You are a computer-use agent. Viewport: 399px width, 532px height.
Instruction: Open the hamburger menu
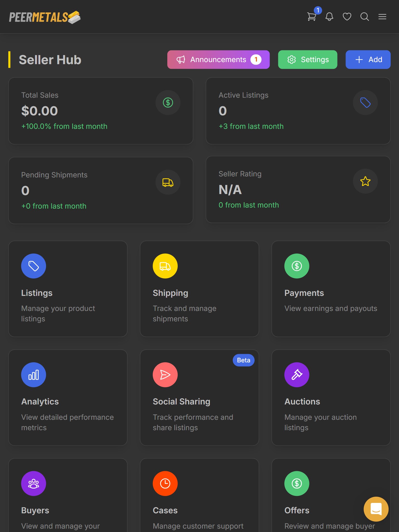[x=382, y=17]
